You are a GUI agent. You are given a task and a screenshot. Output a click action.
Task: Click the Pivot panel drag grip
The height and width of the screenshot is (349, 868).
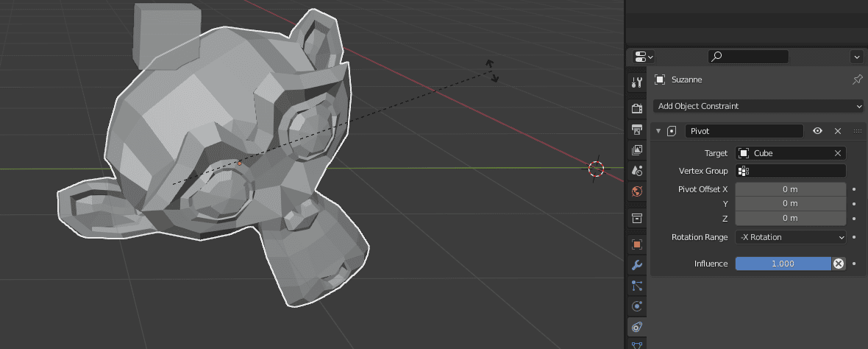click(858, 131)
